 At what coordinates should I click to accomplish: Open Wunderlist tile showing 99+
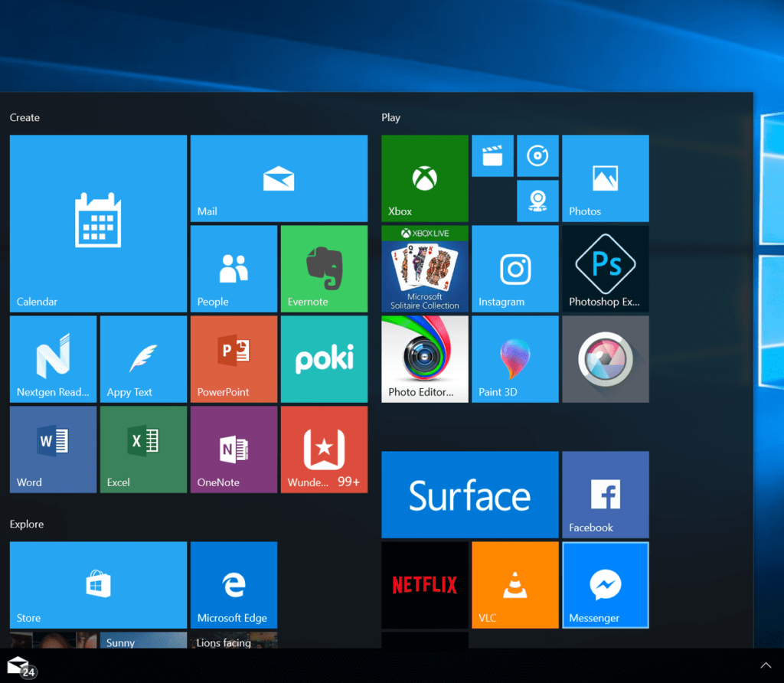click(x=324, y=449)
